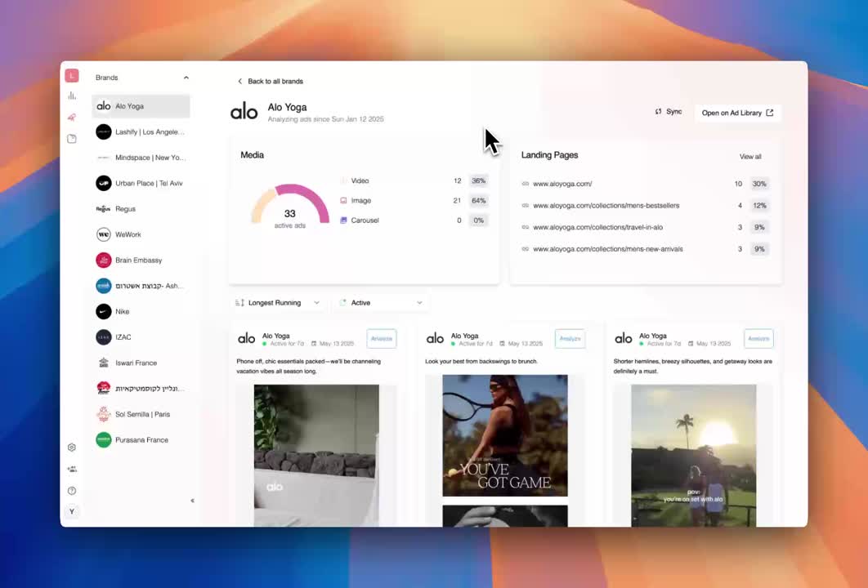Click 'Analyzing ads since Sun Jan 12 2025'
Image resolution: width=868 pixels, height=588 pixels.
325,119
